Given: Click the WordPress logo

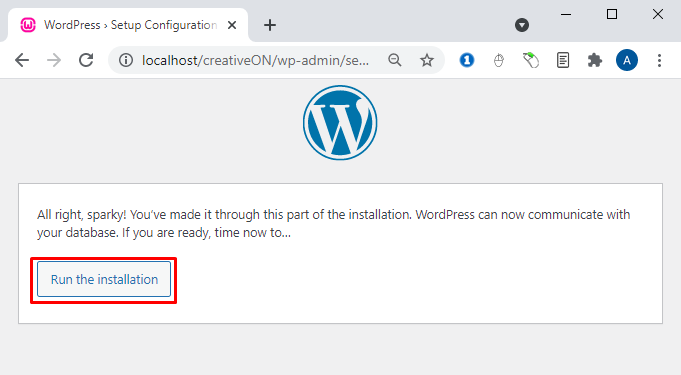Looking at the screenshot, I should coord(340,123).
